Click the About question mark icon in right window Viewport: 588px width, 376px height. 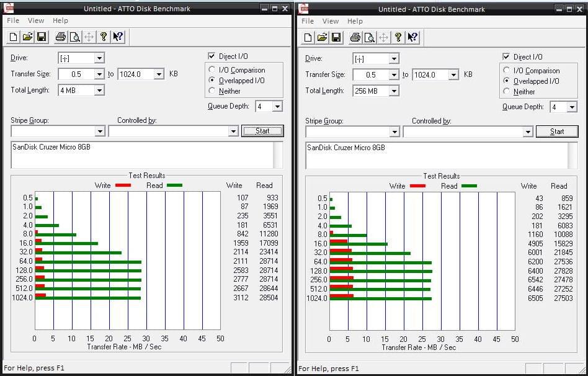(398, 37)
